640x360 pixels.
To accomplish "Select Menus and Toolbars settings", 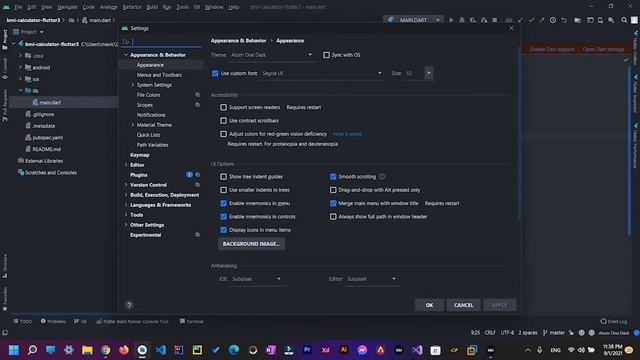I will (x=159, y=75).
